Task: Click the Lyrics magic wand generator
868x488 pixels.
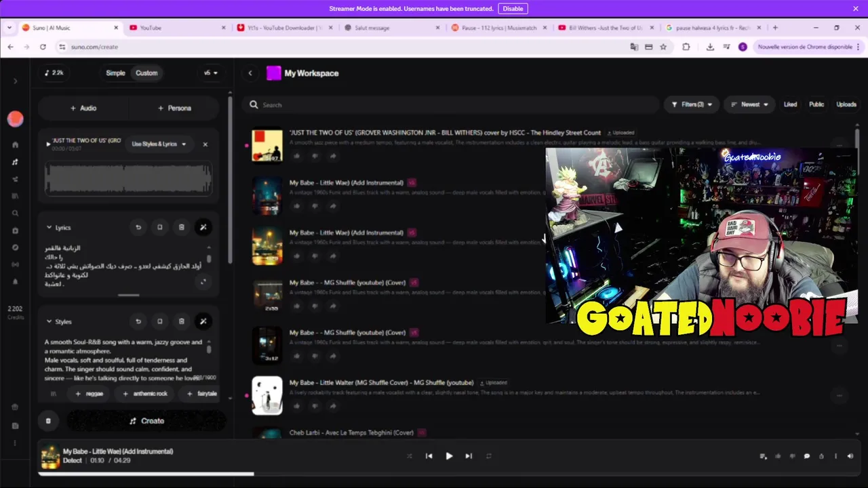Action: pyautogui.click(x=203, y=228)
